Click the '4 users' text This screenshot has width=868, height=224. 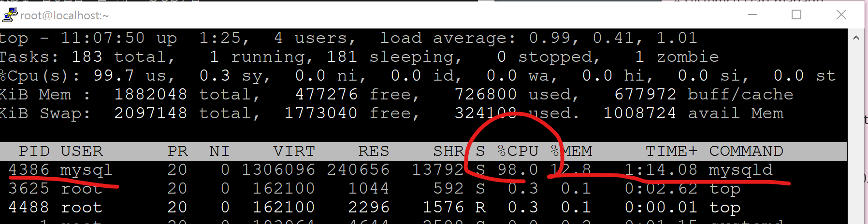[x=314, y=38]
